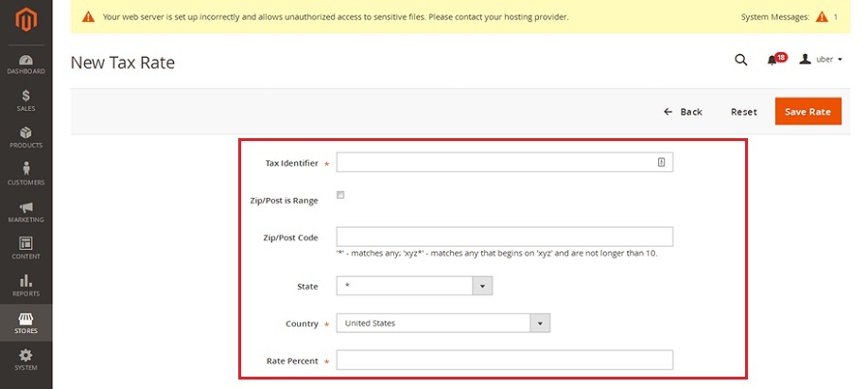Open the Stores menu in sidebar
868x389 pixels.
point(26,323)
